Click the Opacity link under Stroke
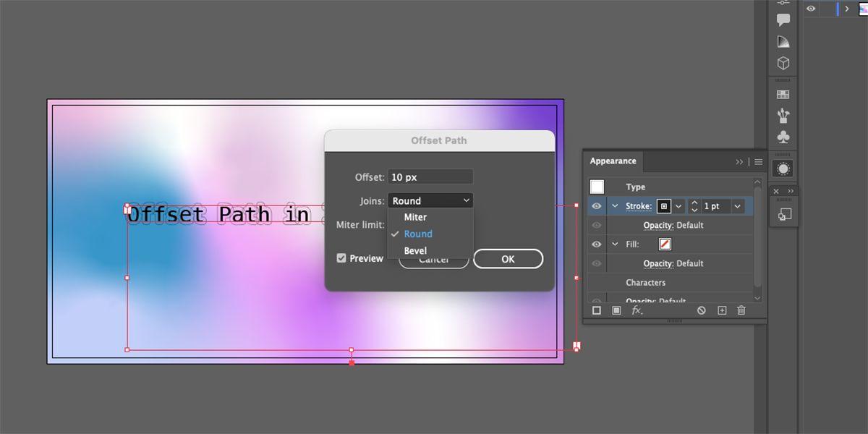 [x=658, y=225]
